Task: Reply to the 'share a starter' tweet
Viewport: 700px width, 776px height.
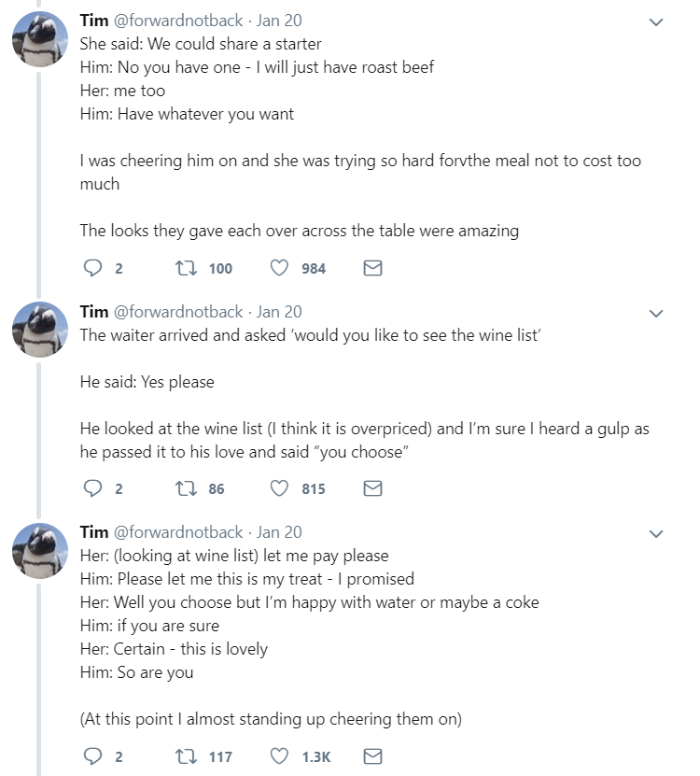Action: 92,268
